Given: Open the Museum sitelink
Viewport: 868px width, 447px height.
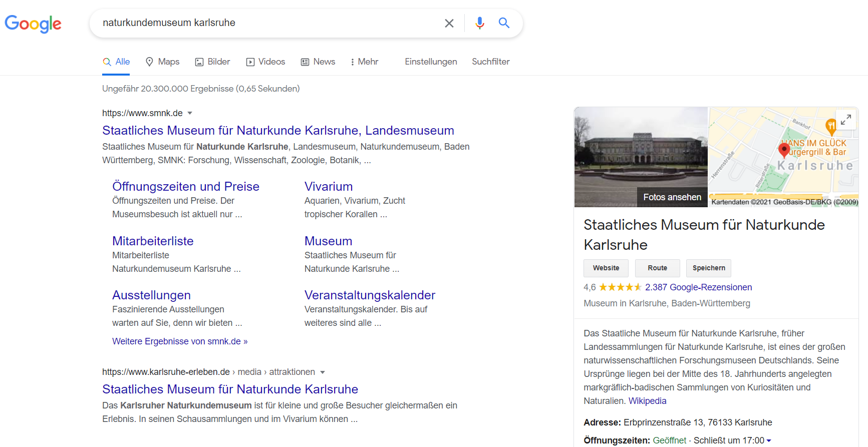Looking at the screenshot, I should tap(328, 241).
